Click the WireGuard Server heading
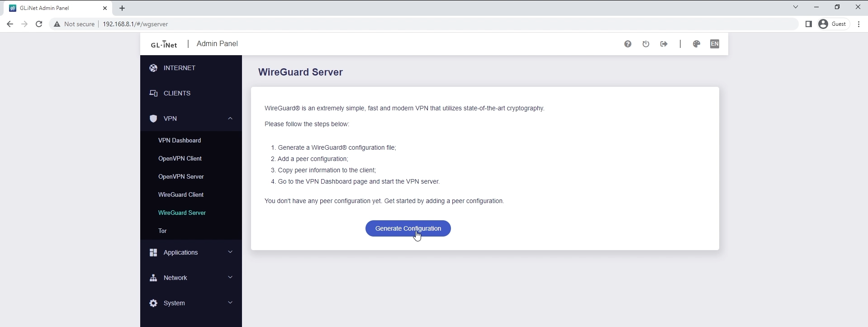 click(300, 72)
